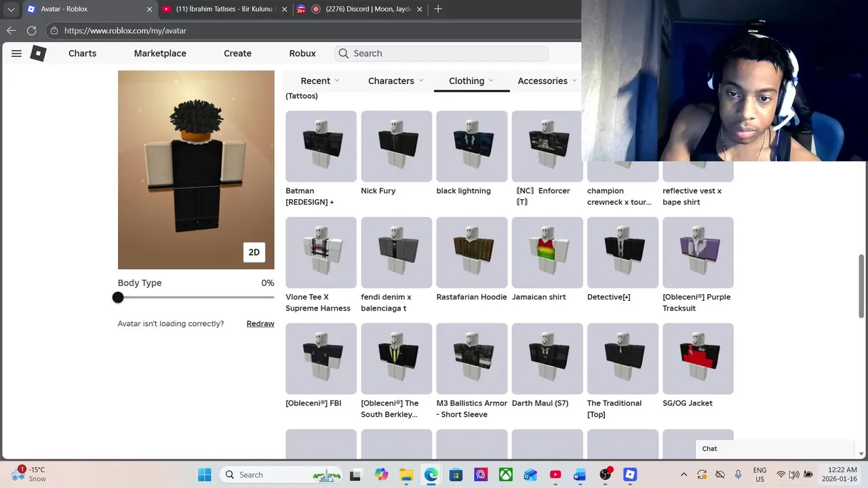Click the taskbar Search box

point(282,475)
